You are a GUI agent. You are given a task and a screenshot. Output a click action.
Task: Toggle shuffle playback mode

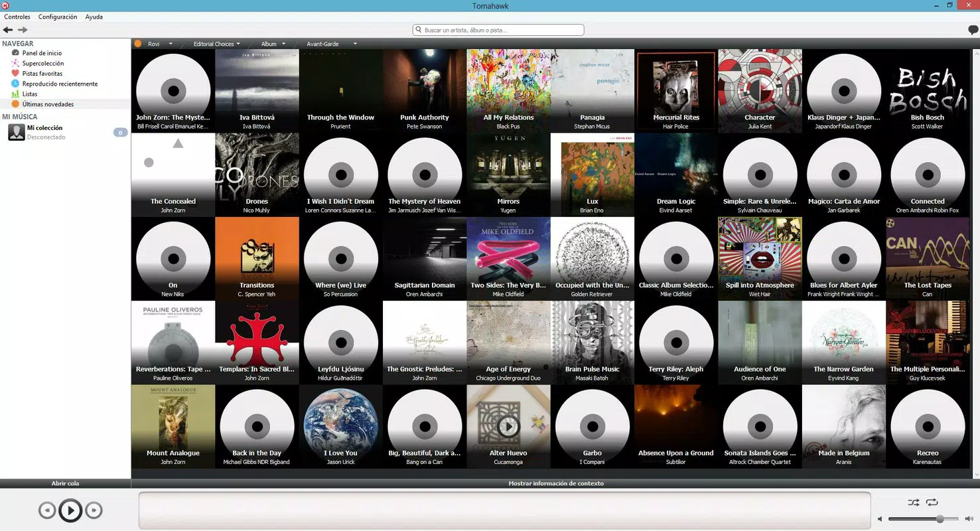tap(914, 502)
